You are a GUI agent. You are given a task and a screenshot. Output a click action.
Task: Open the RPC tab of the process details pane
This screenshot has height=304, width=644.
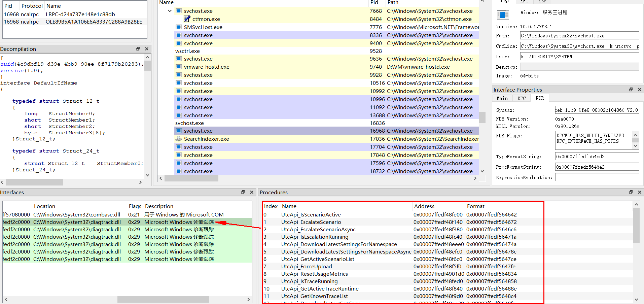click(524, 1)
